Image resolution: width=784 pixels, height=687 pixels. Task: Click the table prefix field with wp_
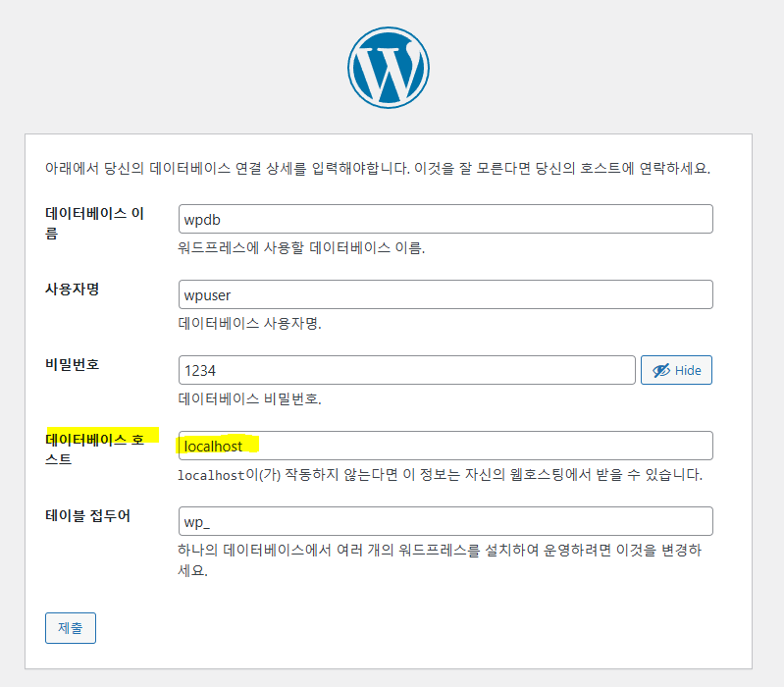[x=445, y=521]
